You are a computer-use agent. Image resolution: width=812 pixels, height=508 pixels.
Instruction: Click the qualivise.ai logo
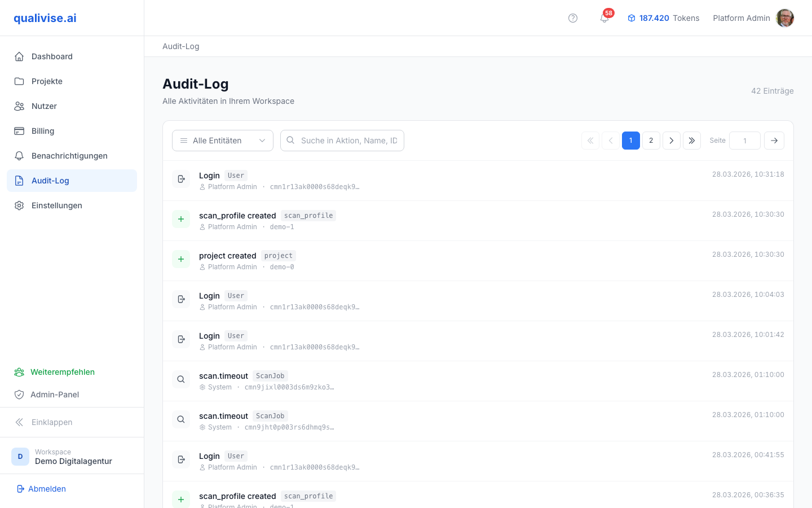(45, 18)
